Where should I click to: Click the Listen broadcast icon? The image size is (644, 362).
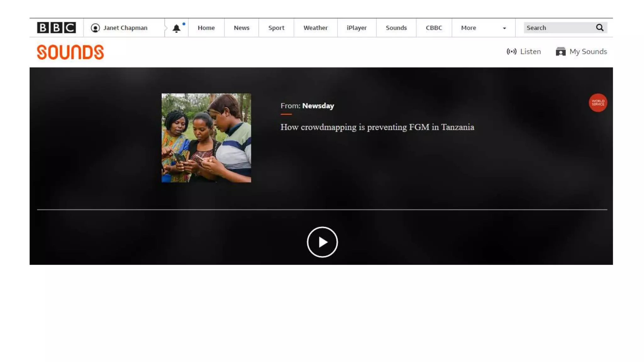(511, 52)
